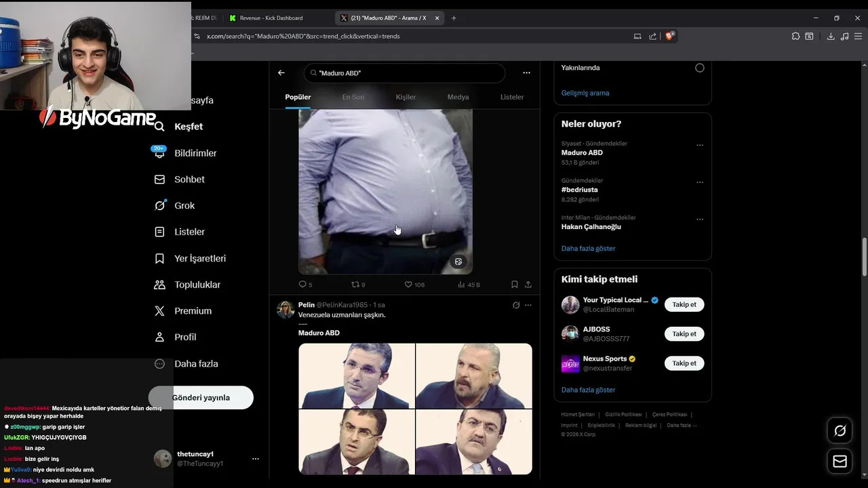
Task: Click the "Maduro ABD" search field
Action: click(x=404, y=73)
